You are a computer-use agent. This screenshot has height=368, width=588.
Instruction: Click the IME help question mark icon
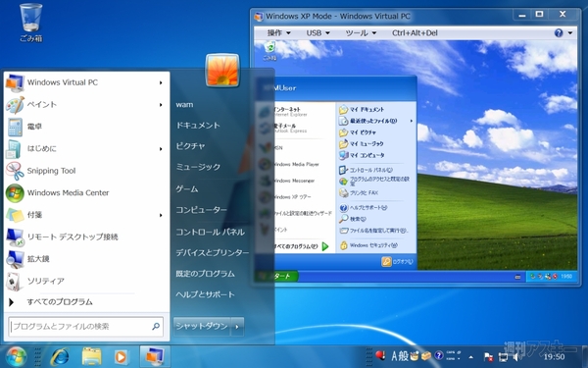[439, 355]
